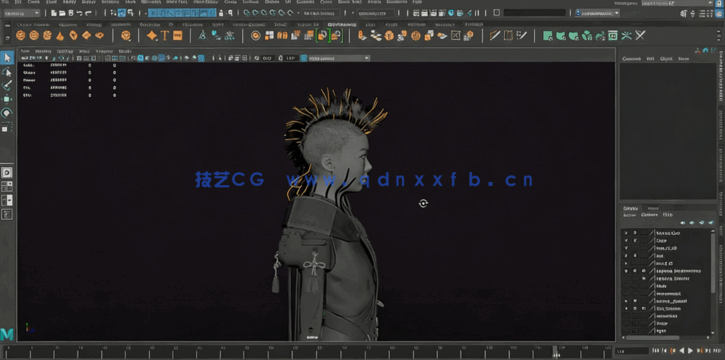
Task: Click the Undo arrow on the status line
Action: (79, 13)
